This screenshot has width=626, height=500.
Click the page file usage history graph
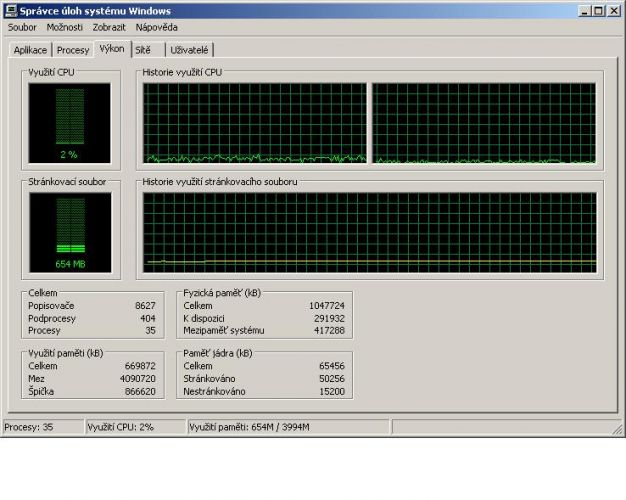[370, 232]
